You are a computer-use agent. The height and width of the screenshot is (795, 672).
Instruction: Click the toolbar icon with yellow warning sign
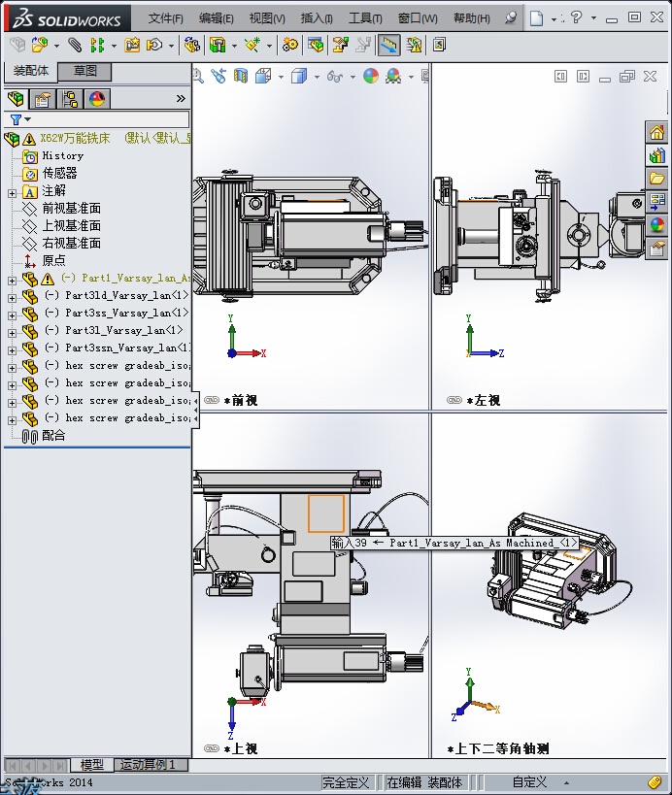(x=414, y=45)
